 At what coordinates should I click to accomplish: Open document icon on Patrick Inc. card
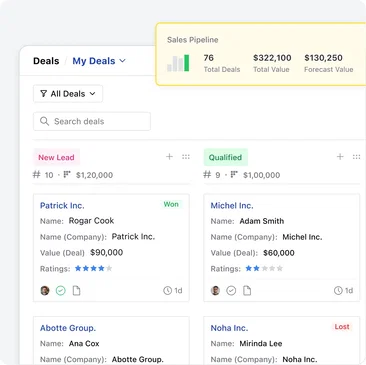click(77, 291)
